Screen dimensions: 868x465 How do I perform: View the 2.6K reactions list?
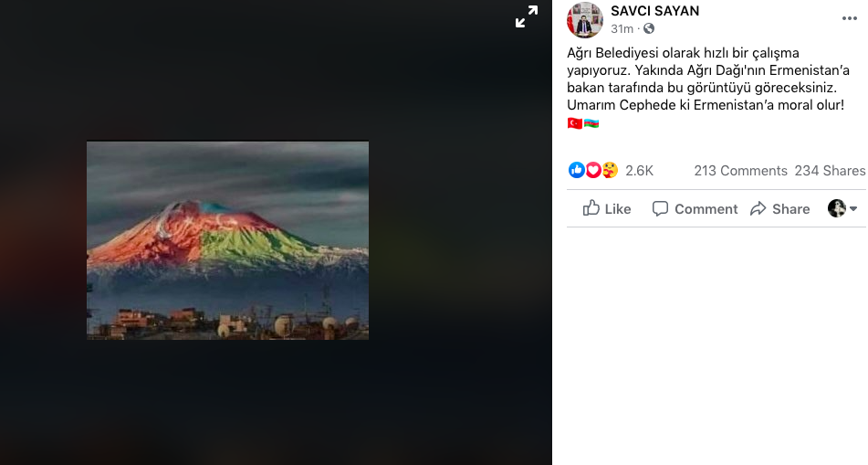click(639, 171)
